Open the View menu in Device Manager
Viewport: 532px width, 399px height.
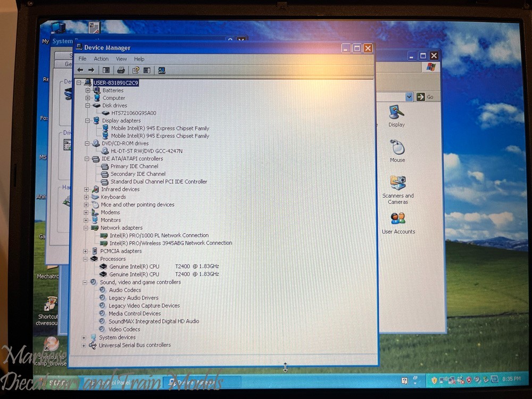click(121, 59)
